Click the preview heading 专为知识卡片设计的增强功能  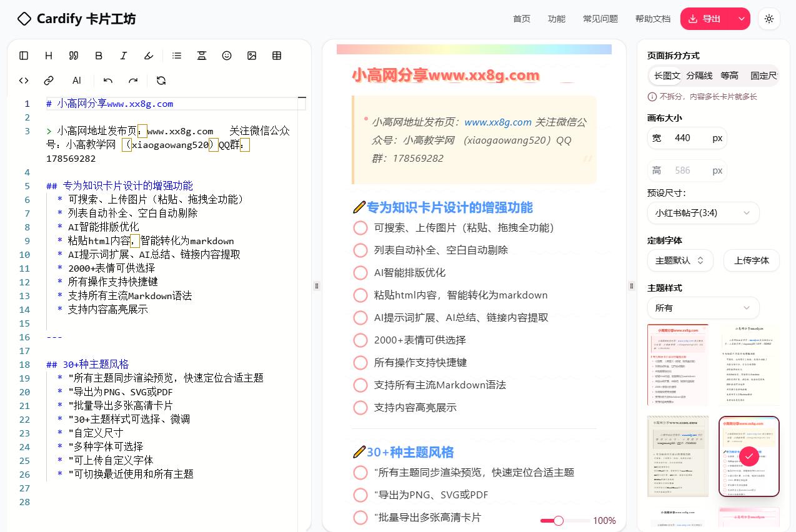pos(450,207)
